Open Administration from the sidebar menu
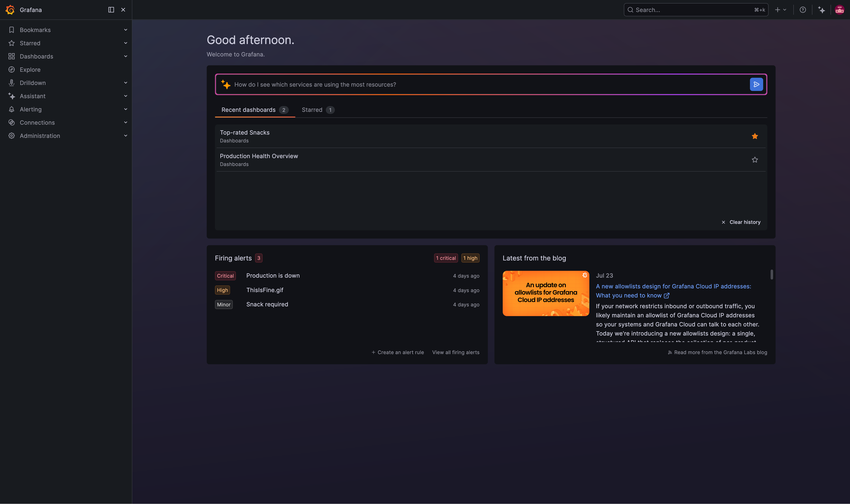The width and height of the screenshot is (850, 504). (40, 136)
